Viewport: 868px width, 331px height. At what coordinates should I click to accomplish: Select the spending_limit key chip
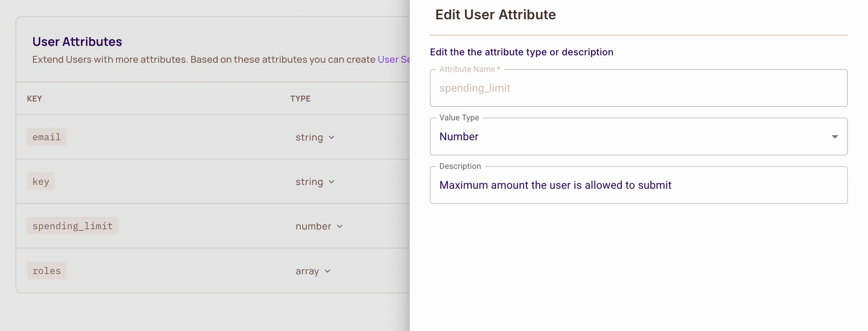72,226
